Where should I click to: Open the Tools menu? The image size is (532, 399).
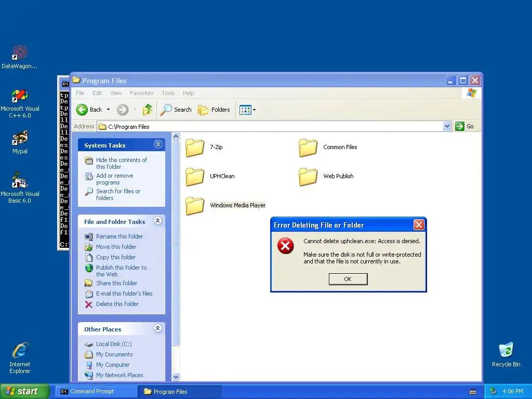[168, 93]
